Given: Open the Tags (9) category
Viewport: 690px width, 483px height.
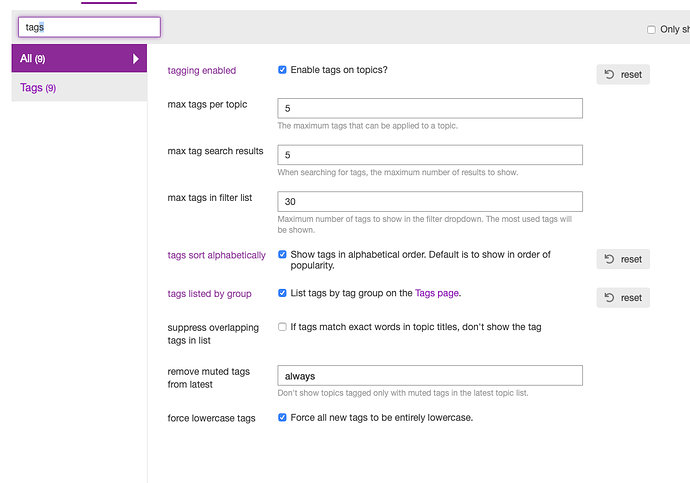Looking at the screenshot, I should (79, 88).
